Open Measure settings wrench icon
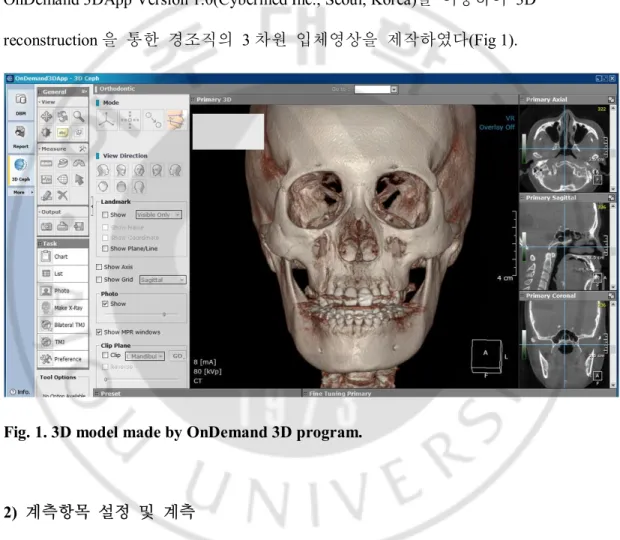The width and height of the screenshot is (620, 540). (82, 149)
